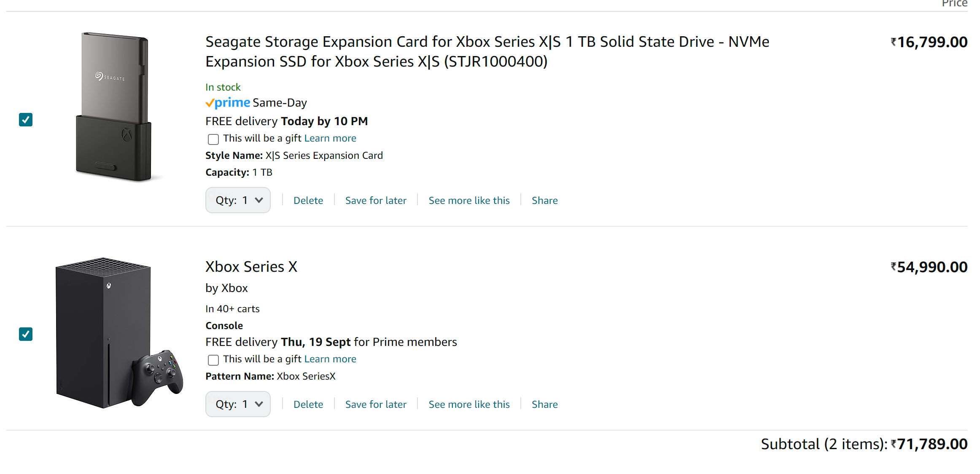Share the Xbox Series X item
The image size is (980, 474).
(544, 404)
